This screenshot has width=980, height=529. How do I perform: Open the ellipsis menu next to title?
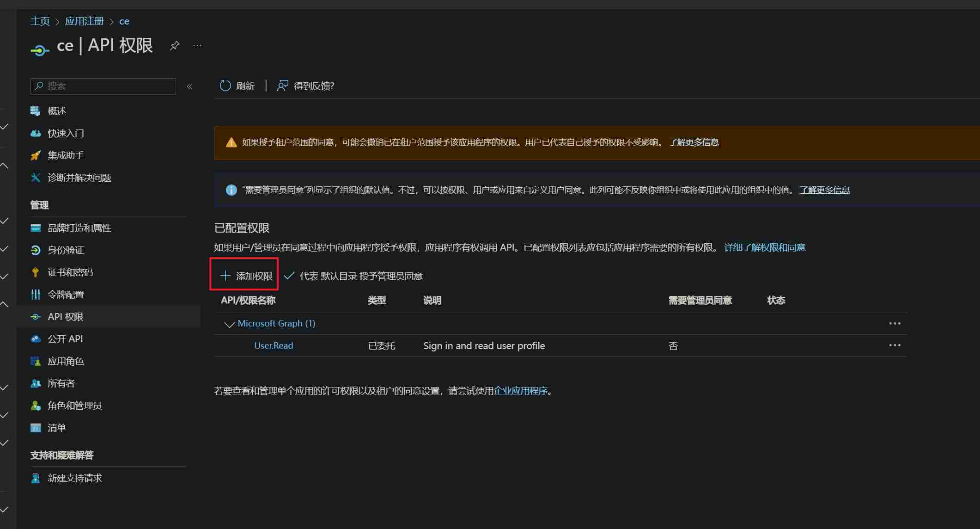(197, 45)
